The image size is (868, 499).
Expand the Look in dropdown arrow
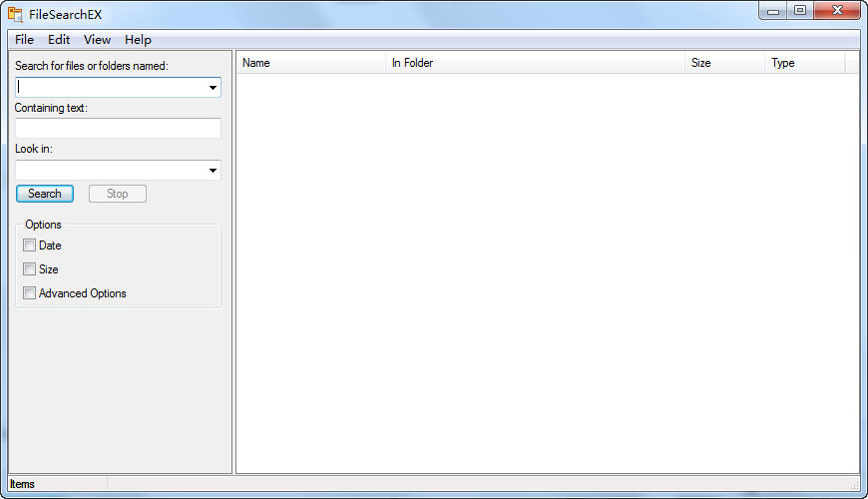point(213,171)
